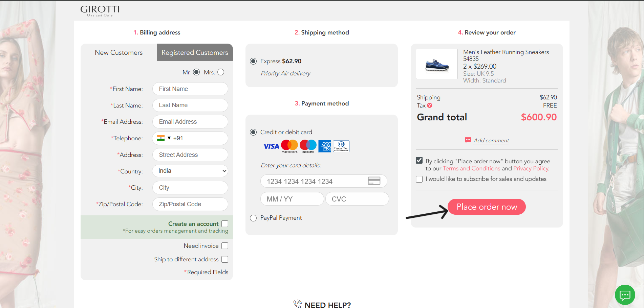Toggle the Create an account checkbox
The height and width of the screenshot is (308, 644).
(x=225, y=224)
